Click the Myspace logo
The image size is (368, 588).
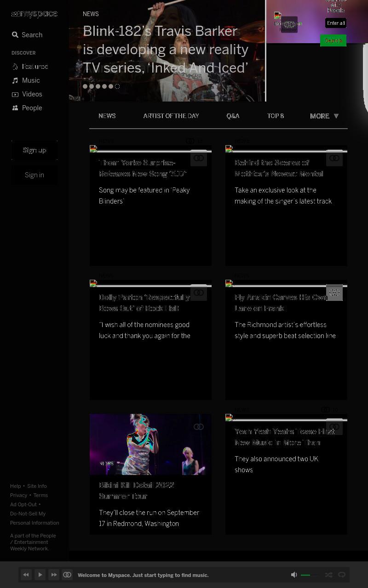(x=34, y=14)
